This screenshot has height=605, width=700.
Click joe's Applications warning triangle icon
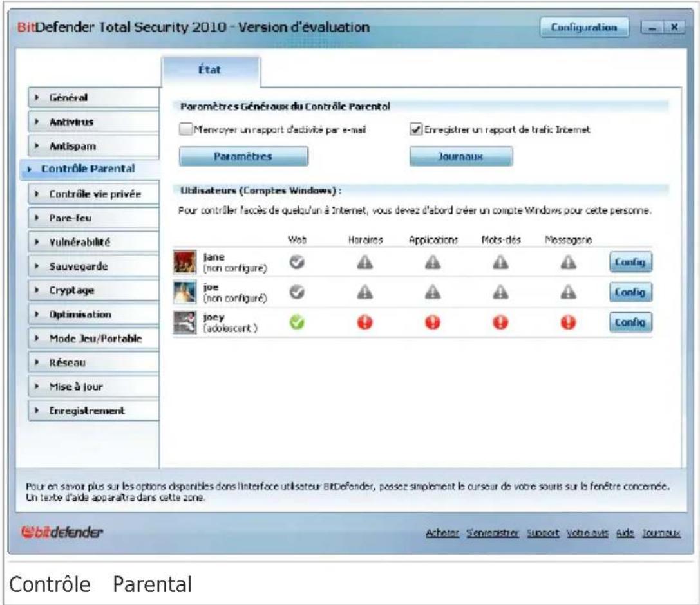pyautogui.click(x=433, y=292)
